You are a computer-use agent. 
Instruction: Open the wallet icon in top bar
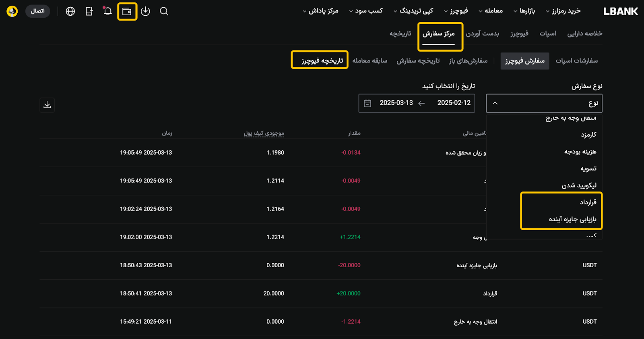coord(127,11)
